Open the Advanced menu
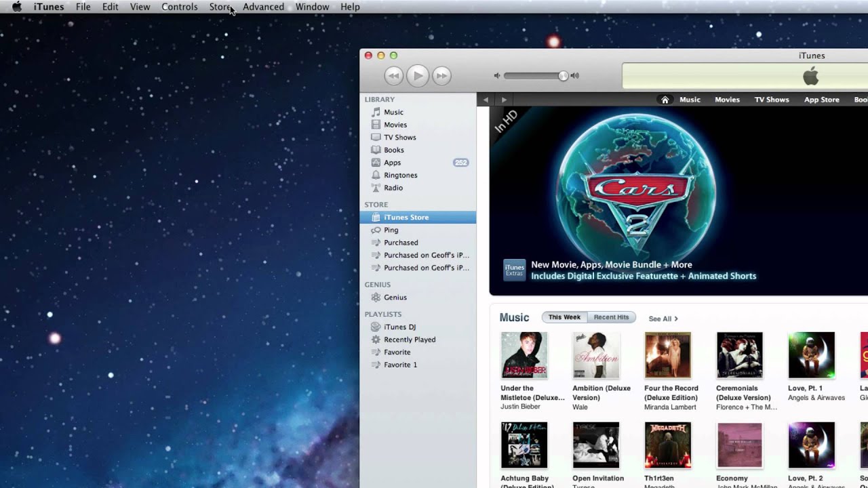 [x=263, y=7]
